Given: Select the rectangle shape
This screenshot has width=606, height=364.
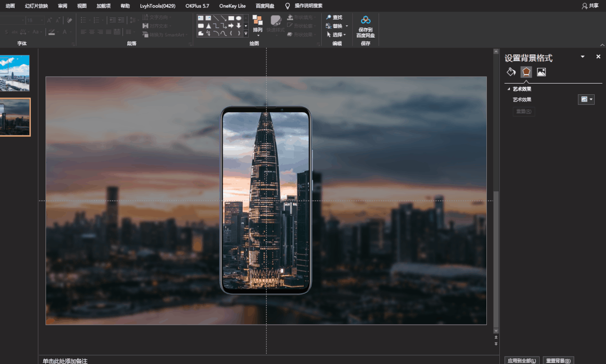Looking at the screenshot, I should point(231,18).
